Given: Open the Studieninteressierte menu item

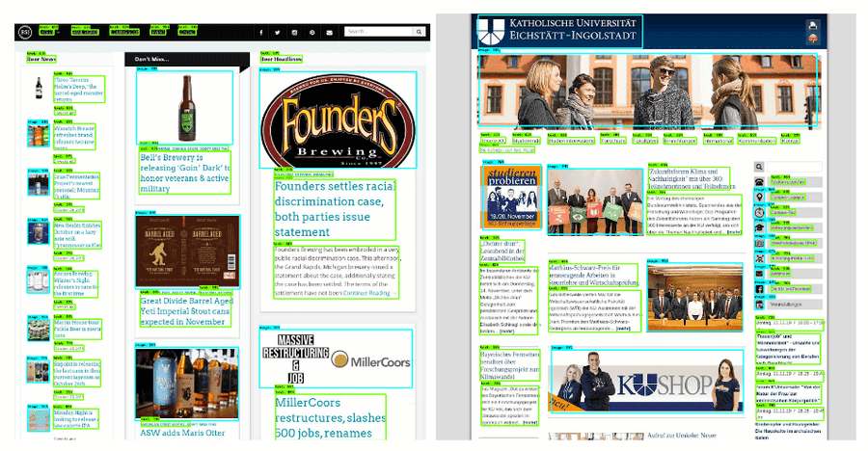Looking at the screenshot, I should tap(571, 141).
